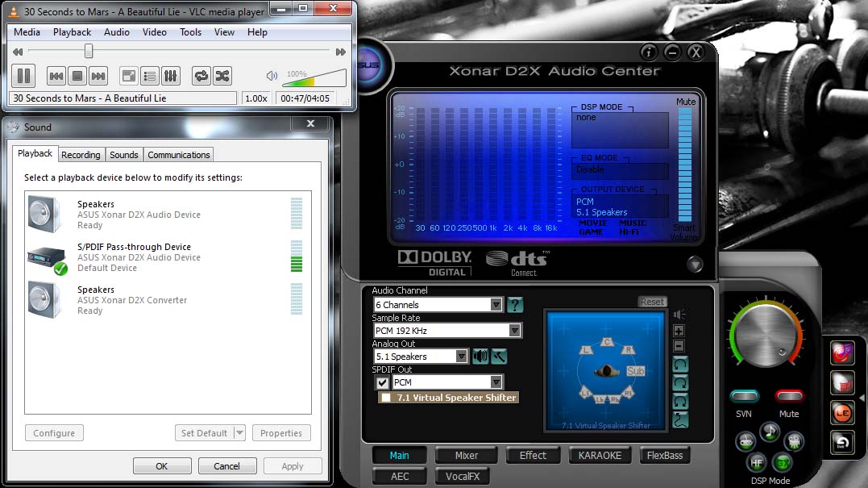Open the KARAOKE page in Xonar
The height and width of the screenshot is (488, 868).
pos(600,455)
